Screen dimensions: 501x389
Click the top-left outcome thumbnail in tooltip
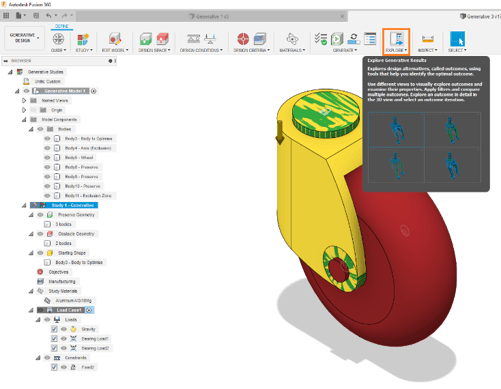click(396, 130)
